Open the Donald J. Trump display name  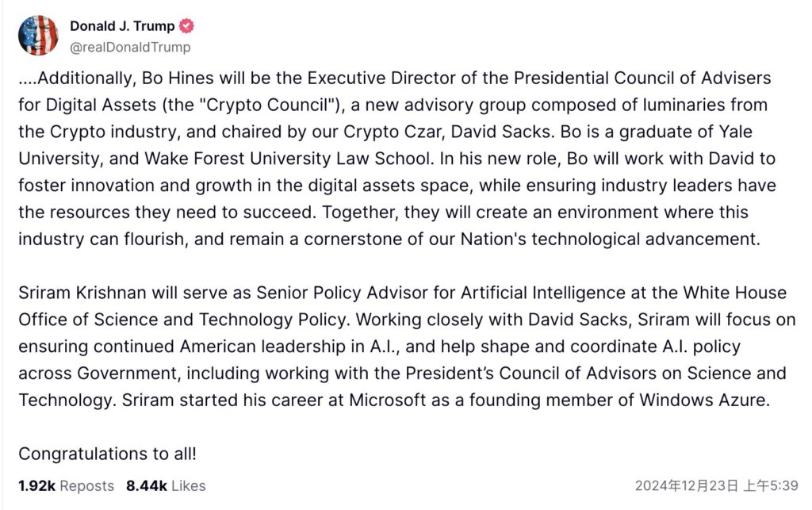[x=122, y=26]
